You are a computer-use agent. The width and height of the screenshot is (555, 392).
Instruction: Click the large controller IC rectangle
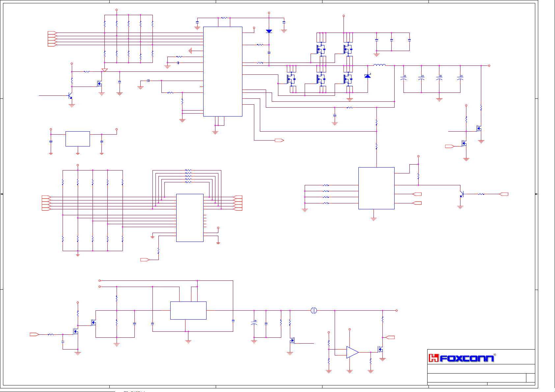pos(223,71)
